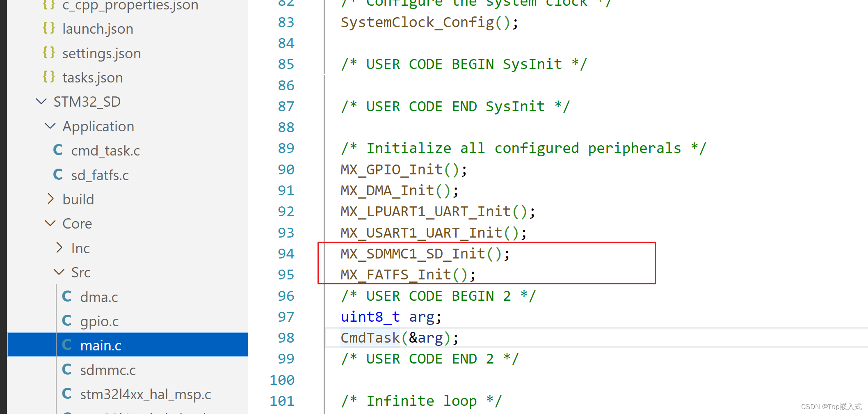Click line number 83 in gutter
Image resolution: width=868 pixels, height=414 pixels.
(286, 22)
